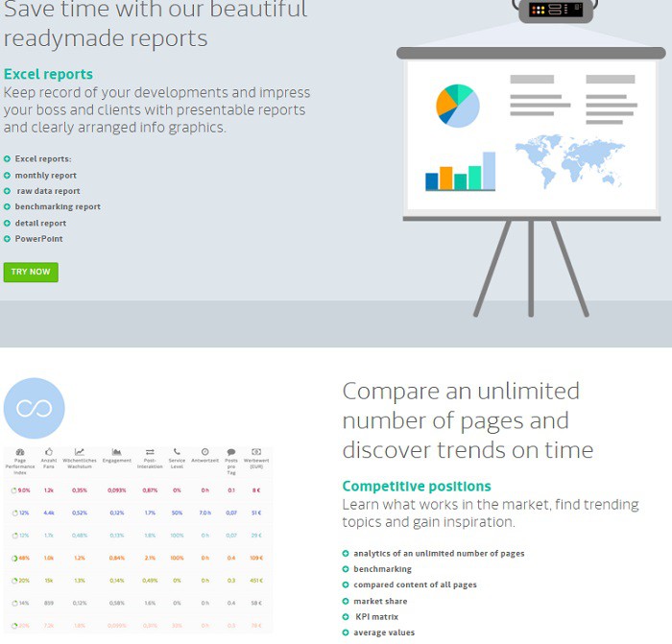The height and width of the screenshot is (644, 672).
Task: Click the Werbewert (EUR) money icon
Action: point(256,451)
